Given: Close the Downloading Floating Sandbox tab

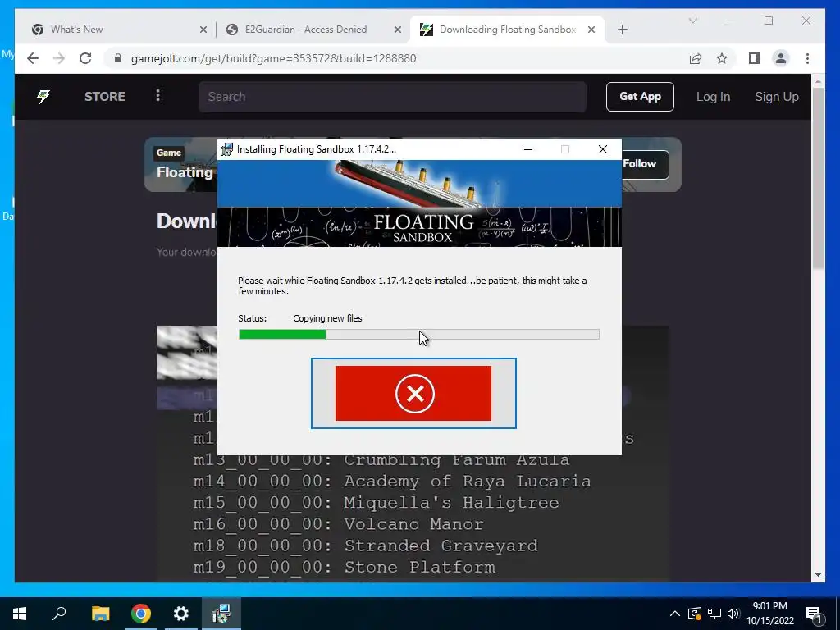Looking at the screenshot, I should [591, 30].
